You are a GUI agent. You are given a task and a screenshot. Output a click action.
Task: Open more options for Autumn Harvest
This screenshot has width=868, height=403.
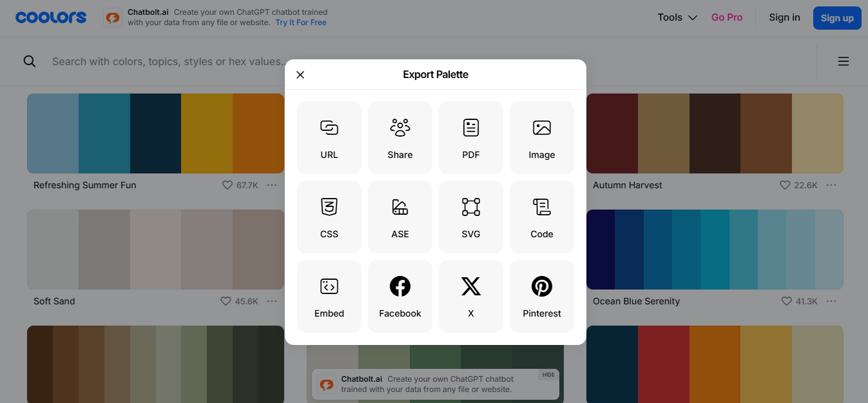[831, 185]
